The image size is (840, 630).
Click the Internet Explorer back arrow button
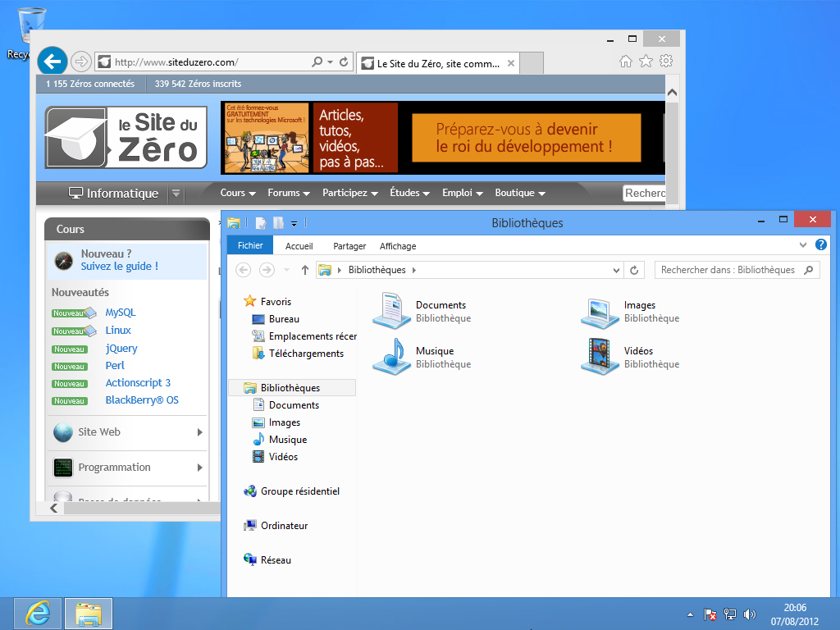click(52, 62)
